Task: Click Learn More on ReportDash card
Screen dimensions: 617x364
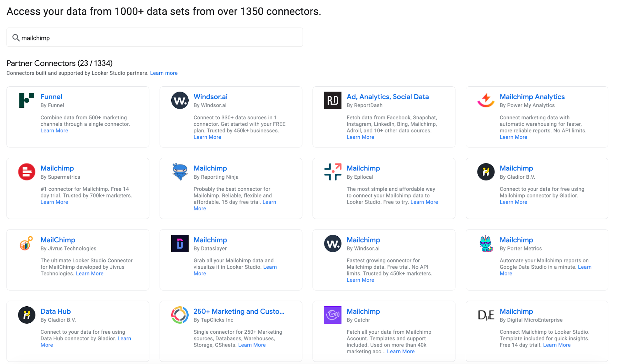Action: (x=360, y=137)
